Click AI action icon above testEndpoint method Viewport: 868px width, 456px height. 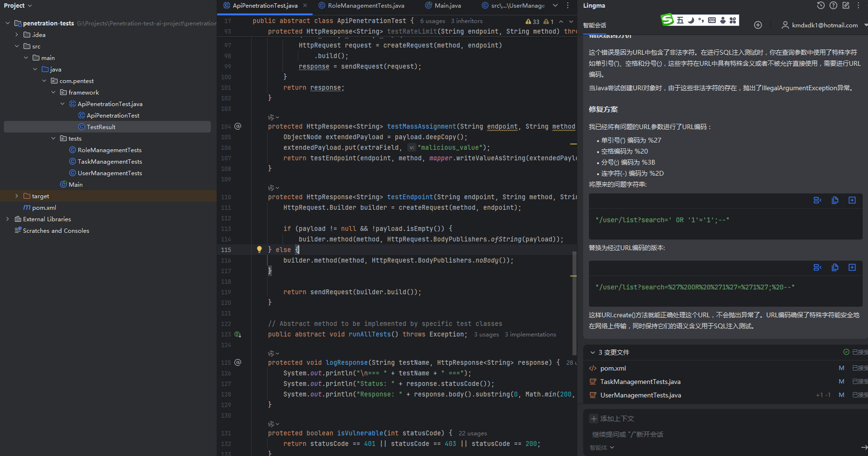pos(273,188)
